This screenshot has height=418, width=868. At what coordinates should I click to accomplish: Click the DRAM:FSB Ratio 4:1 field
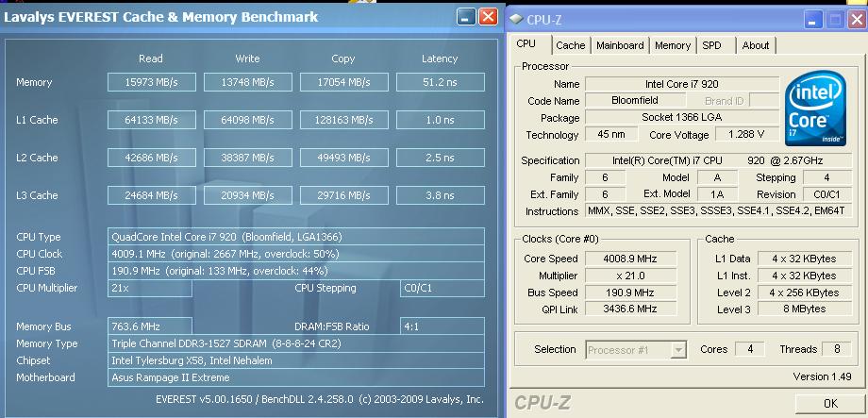442,326
